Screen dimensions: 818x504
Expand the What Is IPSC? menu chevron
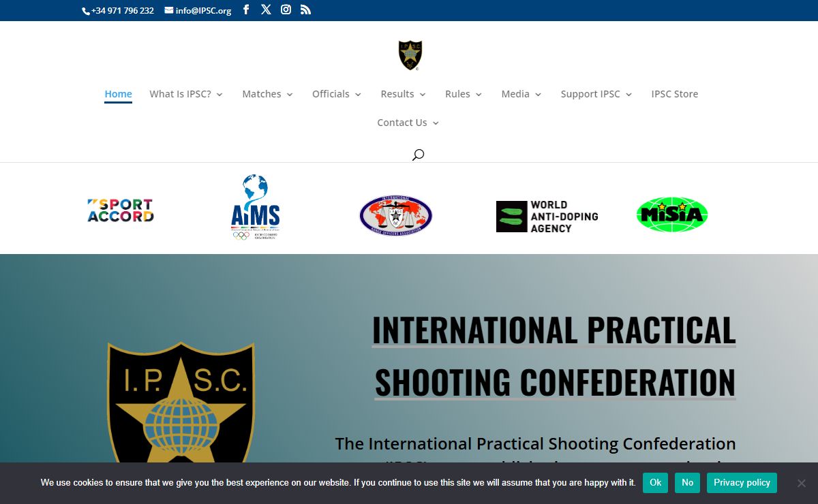point(219,95)
